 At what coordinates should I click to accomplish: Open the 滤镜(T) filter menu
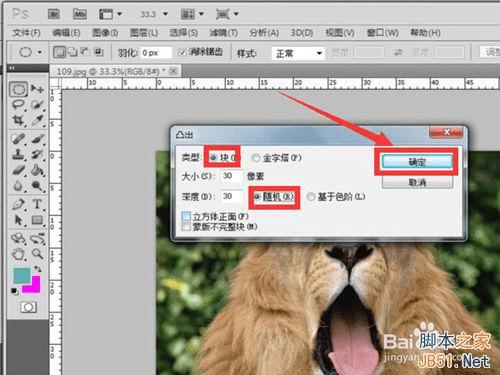tap(224, 33)
